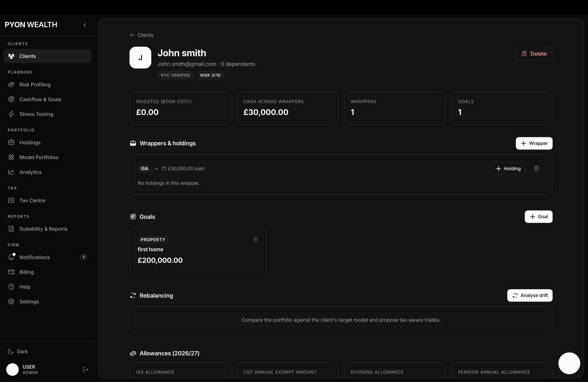The height and width of the screenshot is (382, 588).
Task: Add a Holding to the ISA wrapper
Action: (x=508, y=168)
